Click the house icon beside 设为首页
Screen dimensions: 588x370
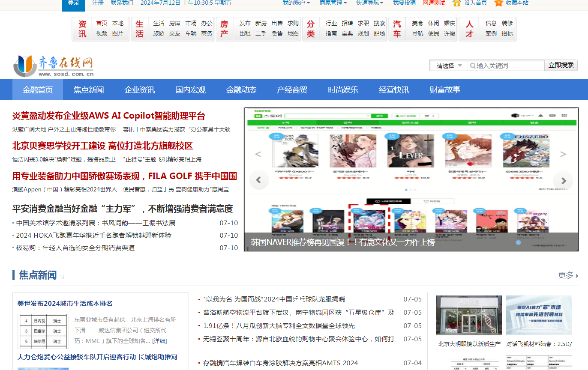pyautogui.click(x=457, y=3)
